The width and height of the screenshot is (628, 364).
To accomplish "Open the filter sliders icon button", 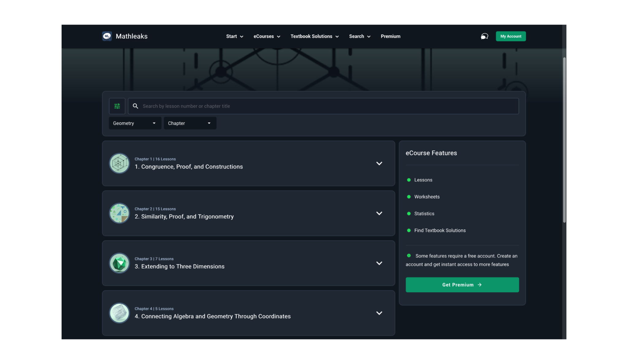I will [117, 106].
